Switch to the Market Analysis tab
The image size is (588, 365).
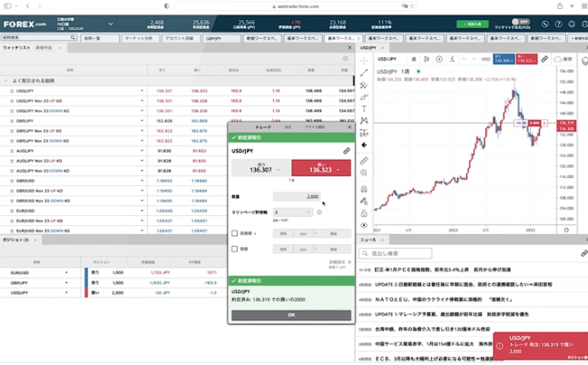(139, 38)
